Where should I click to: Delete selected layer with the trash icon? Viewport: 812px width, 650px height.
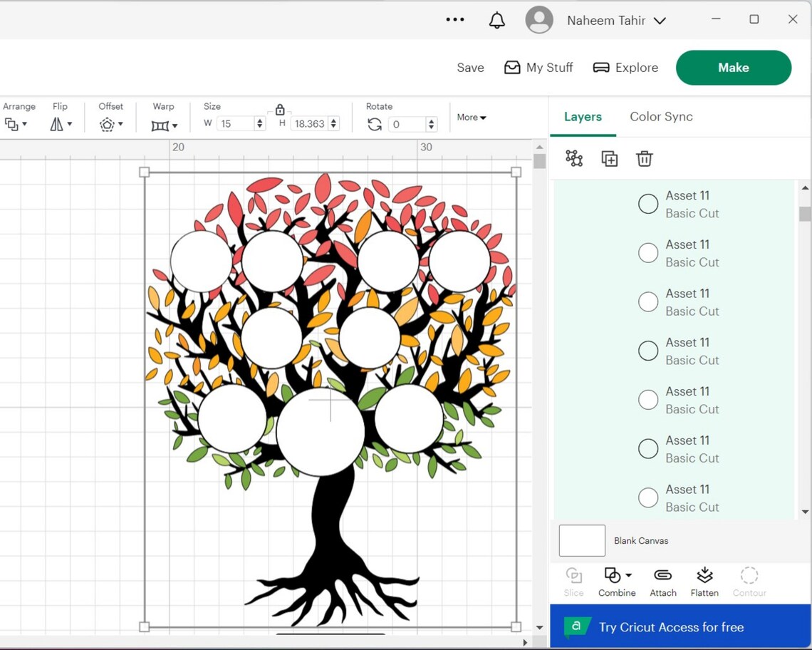tap(645, 158)
